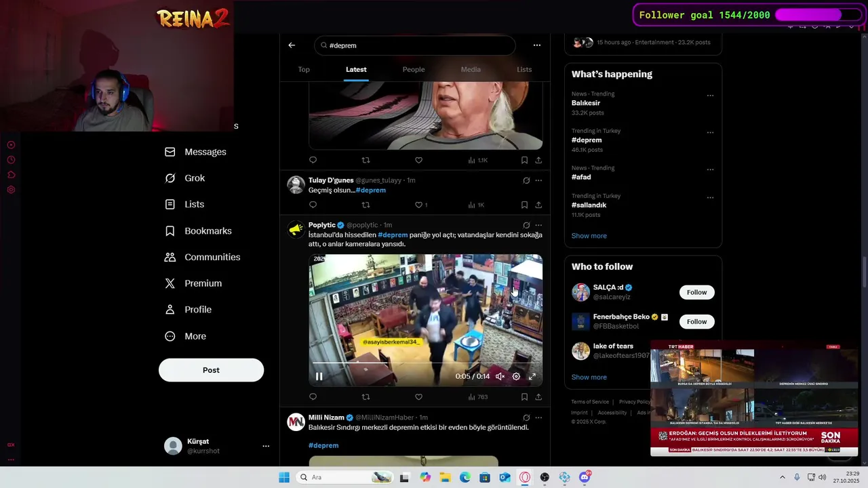The width and height of the screenshot is (868, 488).
Task: Open the People tab
Action: pos(414,69)
